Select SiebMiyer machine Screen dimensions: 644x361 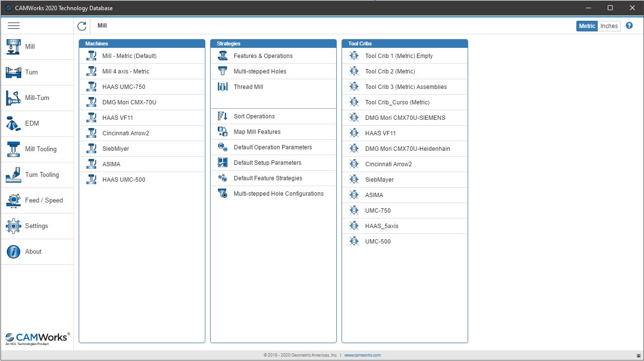142,149
